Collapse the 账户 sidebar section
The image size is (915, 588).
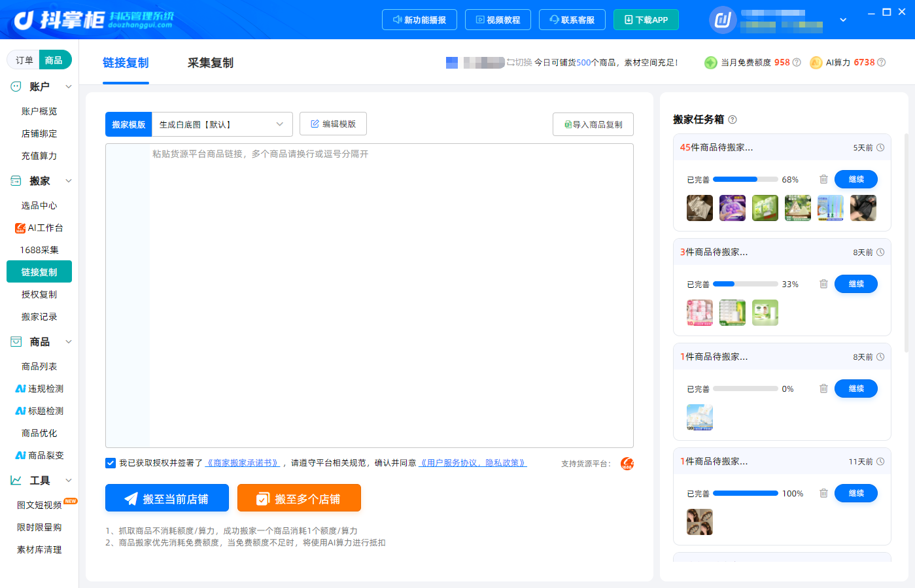click(69, 86)
